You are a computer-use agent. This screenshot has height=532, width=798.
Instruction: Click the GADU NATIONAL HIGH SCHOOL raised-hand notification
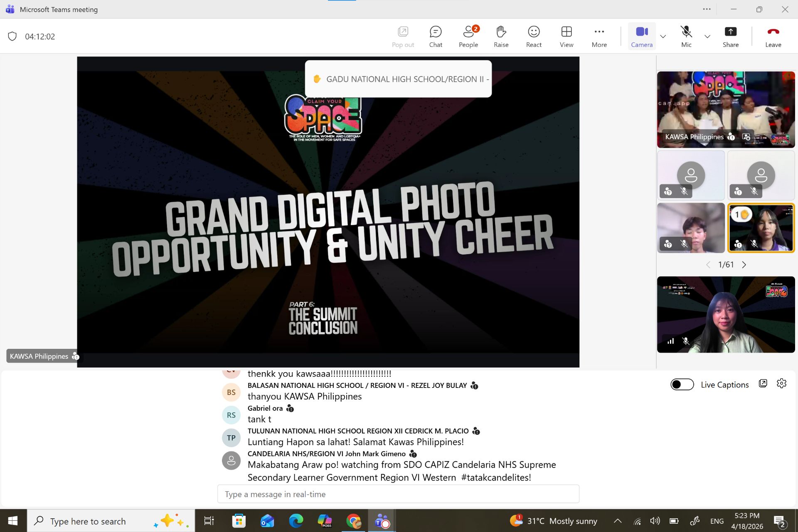pos(398,79)
